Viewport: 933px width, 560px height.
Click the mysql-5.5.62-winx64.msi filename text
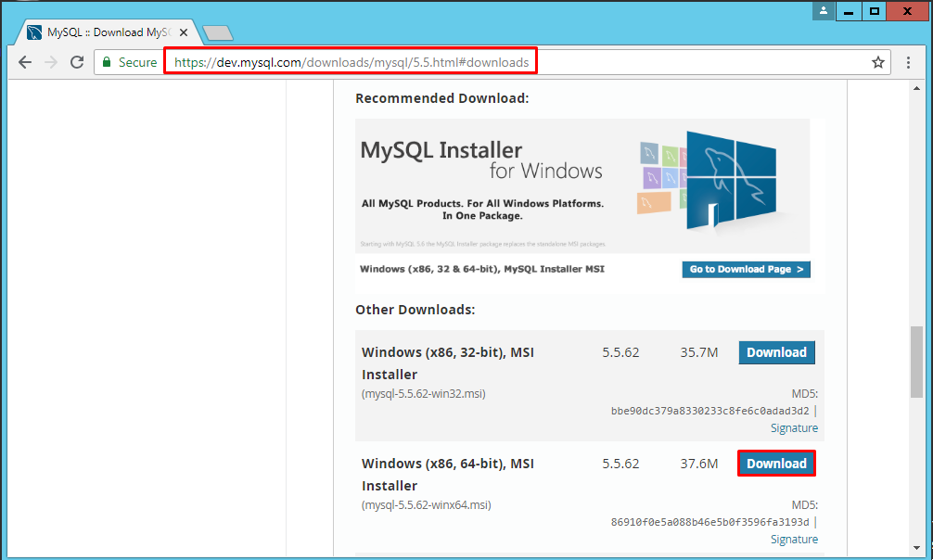(x=427, y=505)
